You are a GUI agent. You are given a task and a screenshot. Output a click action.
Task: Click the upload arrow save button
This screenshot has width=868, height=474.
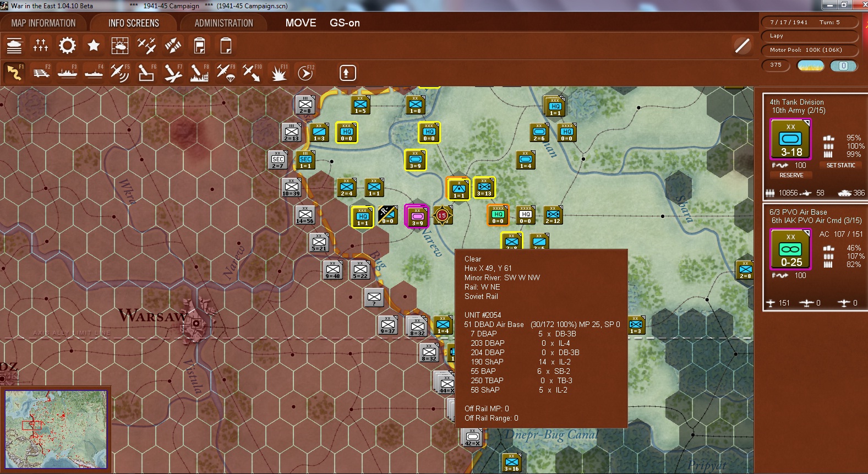[347, 73]
